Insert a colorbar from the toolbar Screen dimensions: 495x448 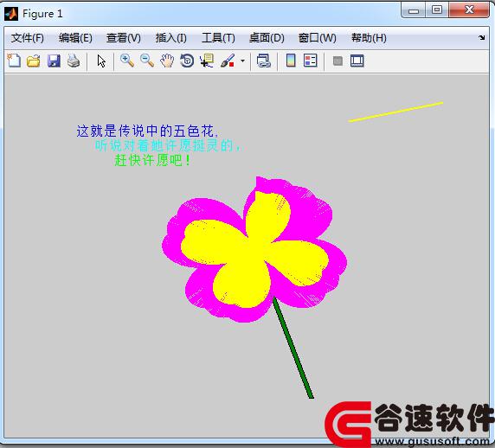click(291, 61)
